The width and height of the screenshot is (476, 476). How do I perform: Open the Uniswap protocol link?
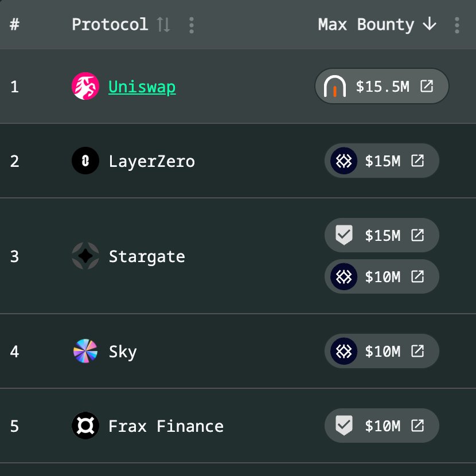[142, 87]
